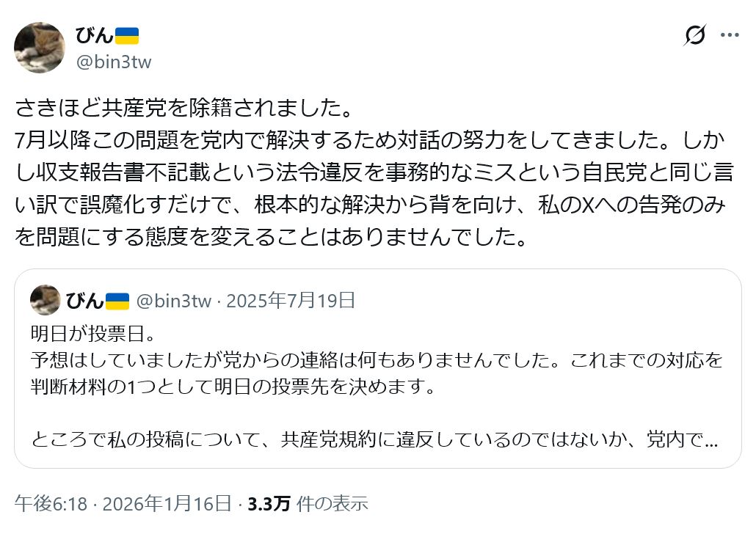Screen dimensions: 756x534
Task: Click the truncated line starting ところで私の投稿について
Action: (x=374, y=440)
